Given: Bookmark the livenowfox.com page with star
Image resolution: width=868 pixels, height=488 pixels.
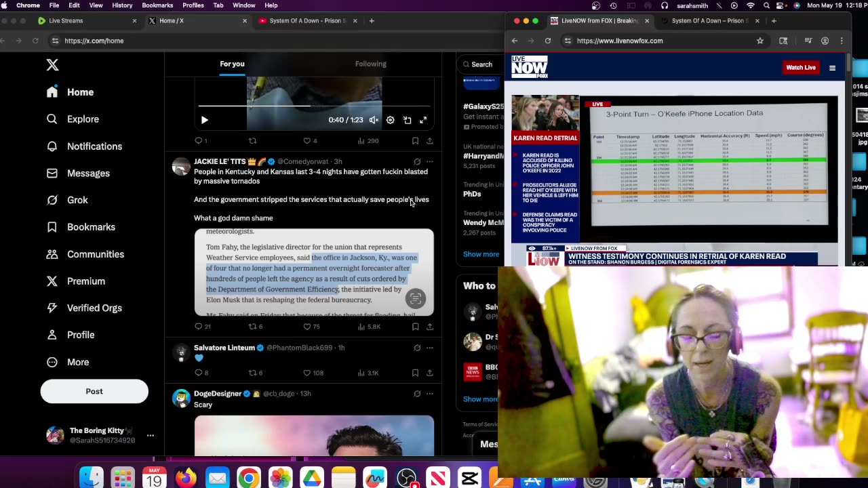Looking at the screenshot, I should [760, 41].
